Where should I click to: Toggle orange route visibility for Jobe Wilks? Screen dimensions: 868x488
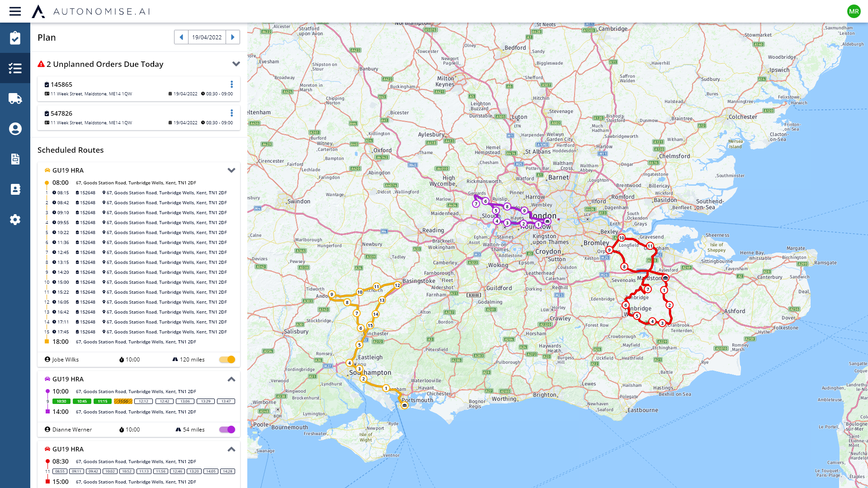click(x=227, y=360)
